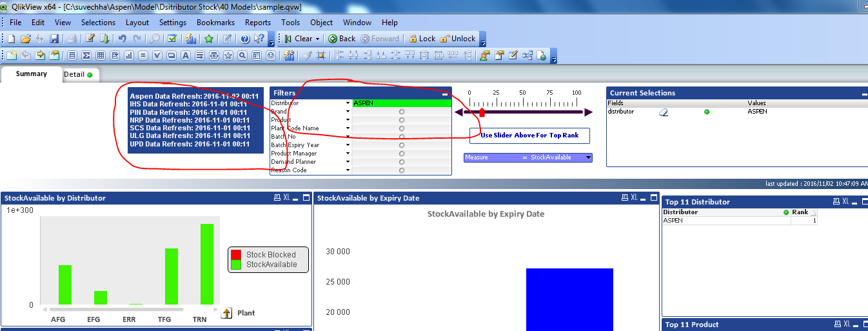
Task: Open Help Topics question mark icon
Action: [x=245, y=39]
